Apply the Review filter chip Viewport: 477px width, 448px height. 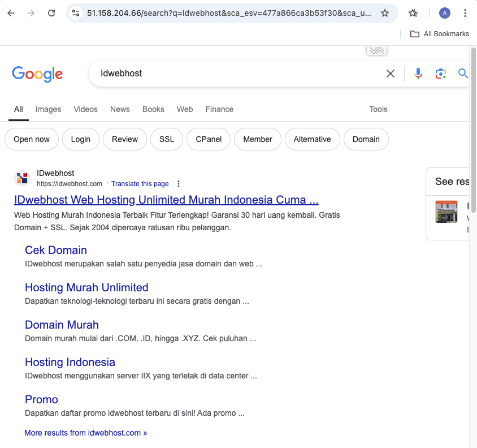pos(125,139)
